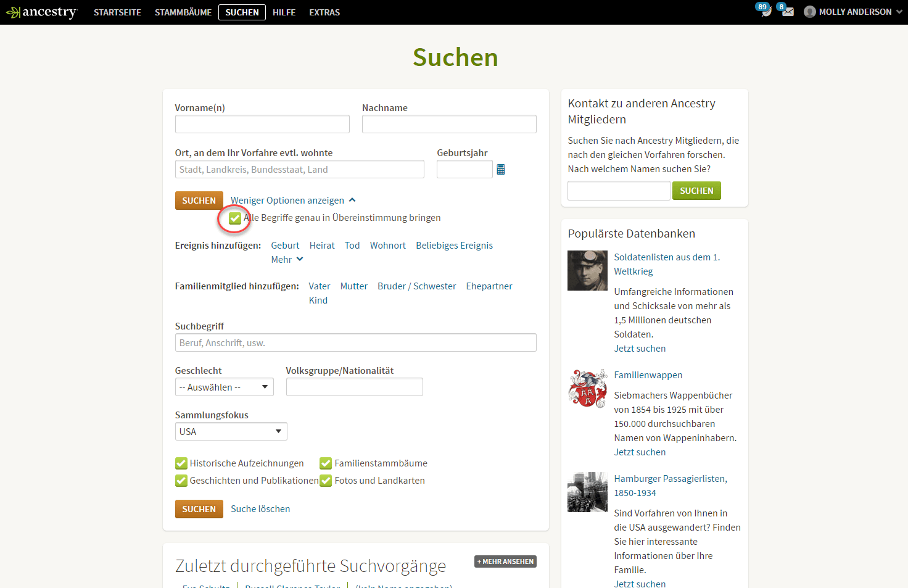This screenshot has width=908, height=588.
Task: Click the MEHR ANSEHEN button
Action: pos(505,561)
